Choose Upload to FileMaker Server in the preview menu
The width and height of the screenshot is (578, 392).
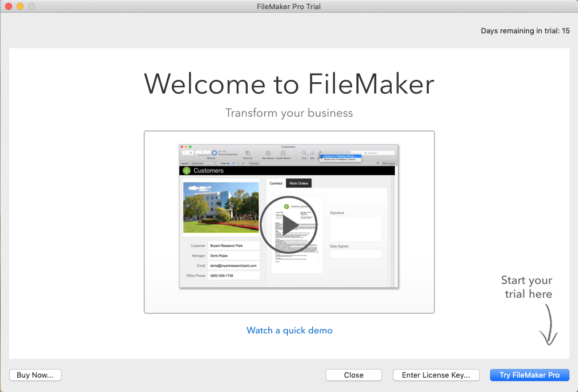click(340, 156)
